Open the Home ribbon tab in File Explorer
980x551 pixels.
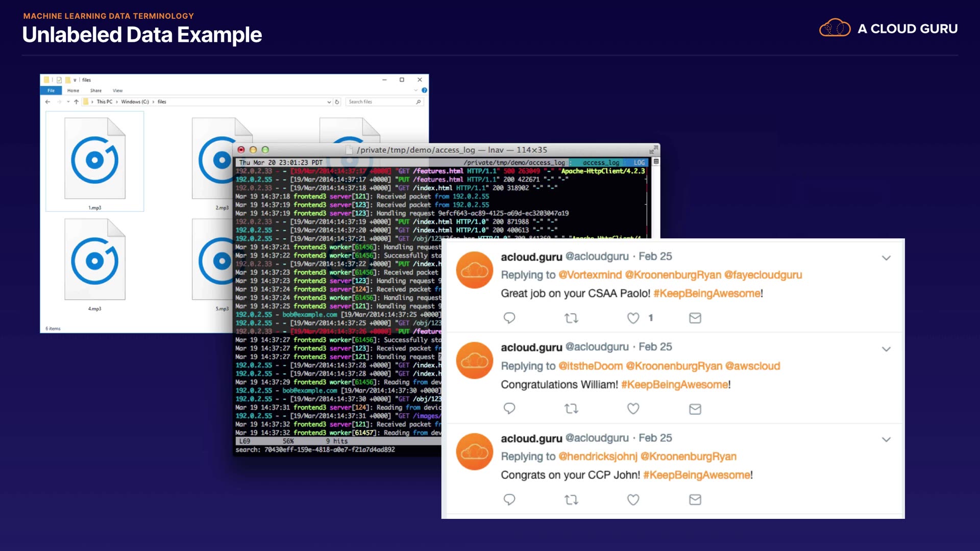(x=73, y=90)
